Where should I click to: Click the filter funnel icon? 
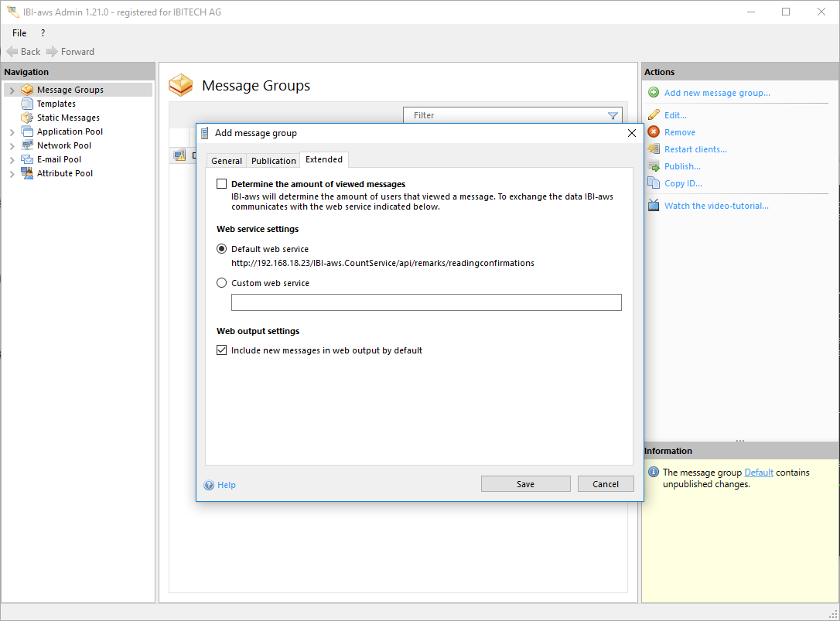tap(613, 116)
